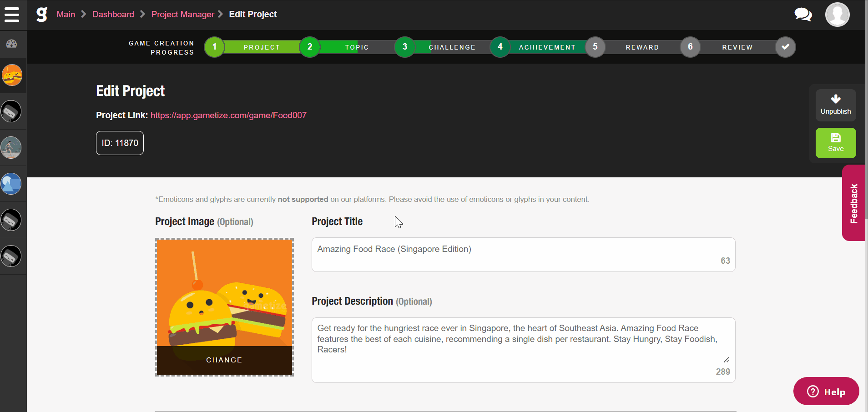Click the Edit Project breadcrumb text
868x412 pixels.
253,14
